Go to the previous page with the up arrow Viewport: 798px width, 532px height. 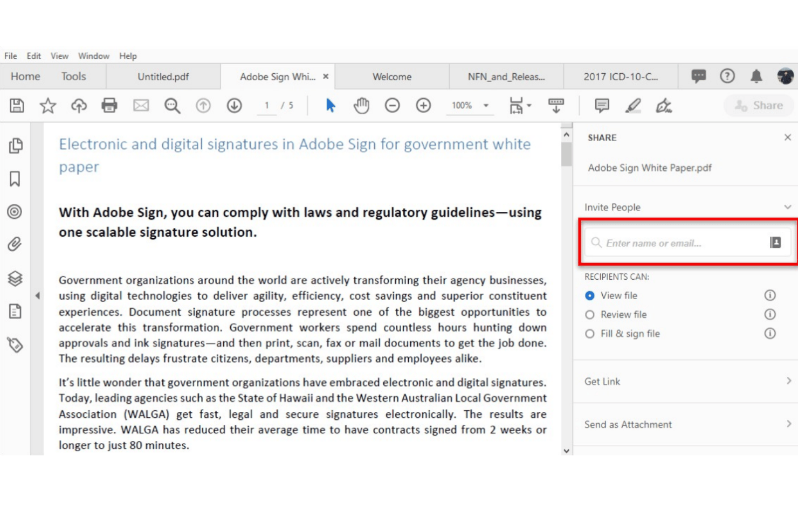(203, 106)
